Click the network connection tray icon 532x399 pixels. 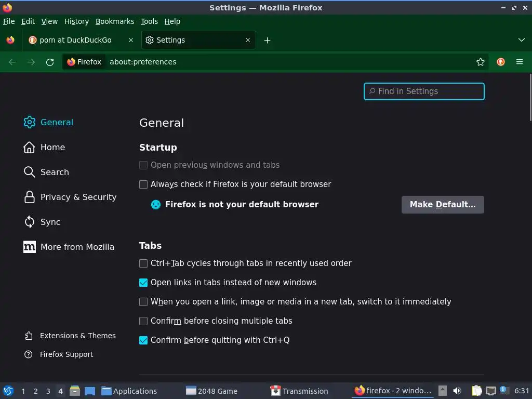pos(490,391)
